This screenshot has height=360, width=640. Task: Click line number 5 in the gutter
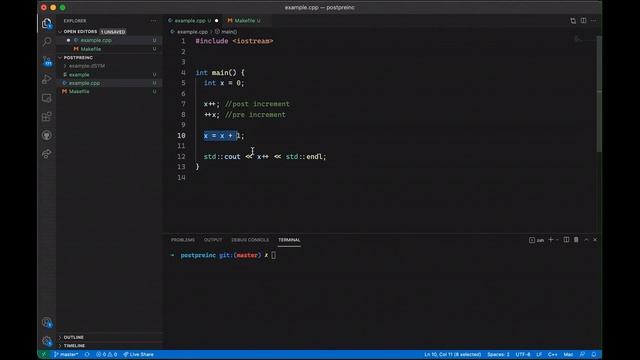point(183,83)
